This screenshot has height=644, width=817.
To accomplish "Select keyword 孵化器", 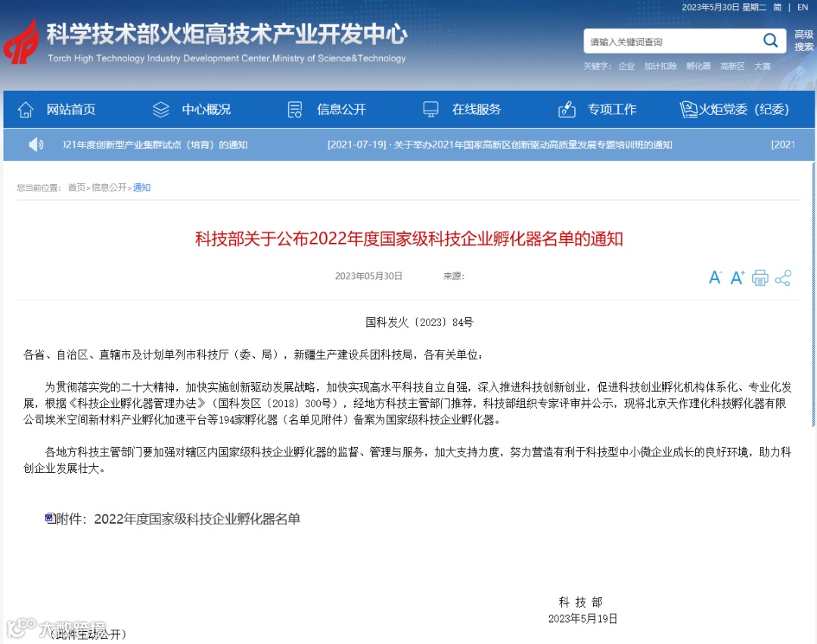I will (x=698, y=66).
